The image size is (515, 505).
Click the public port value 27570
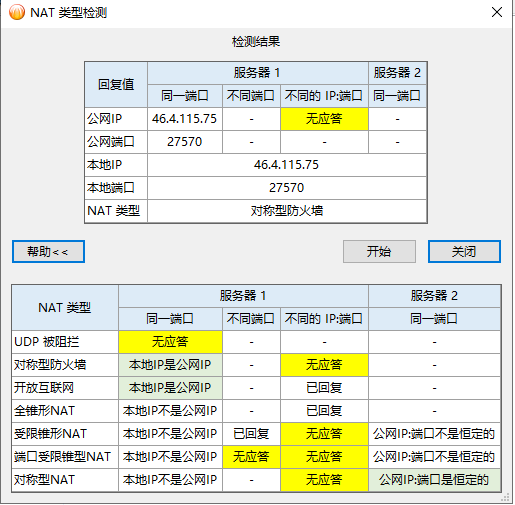(185, 142)
